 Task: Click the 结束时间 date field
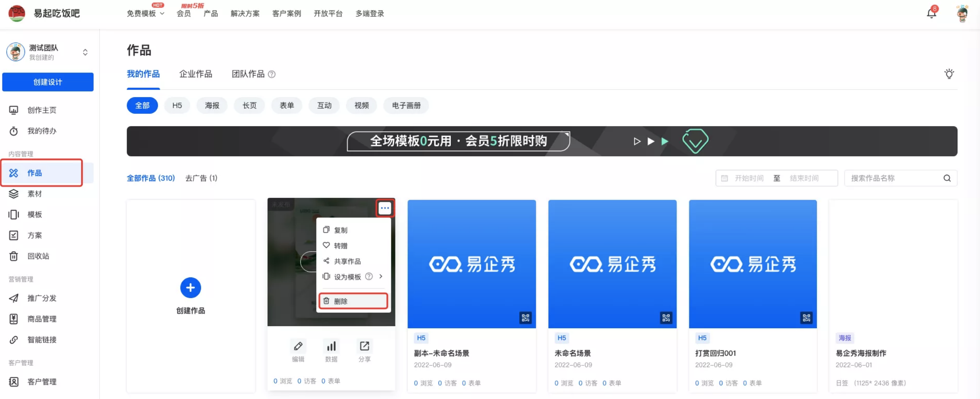click(x=804, y=178)
